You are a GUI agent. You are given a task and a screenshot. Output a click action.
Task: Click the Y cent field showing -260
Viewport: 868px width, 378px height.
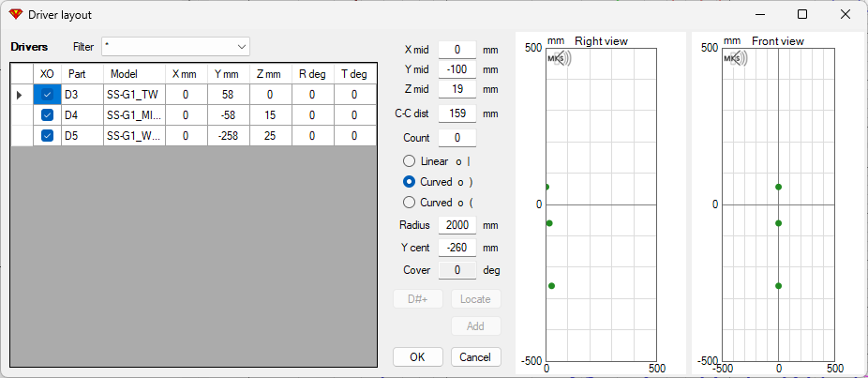[457, 248]
